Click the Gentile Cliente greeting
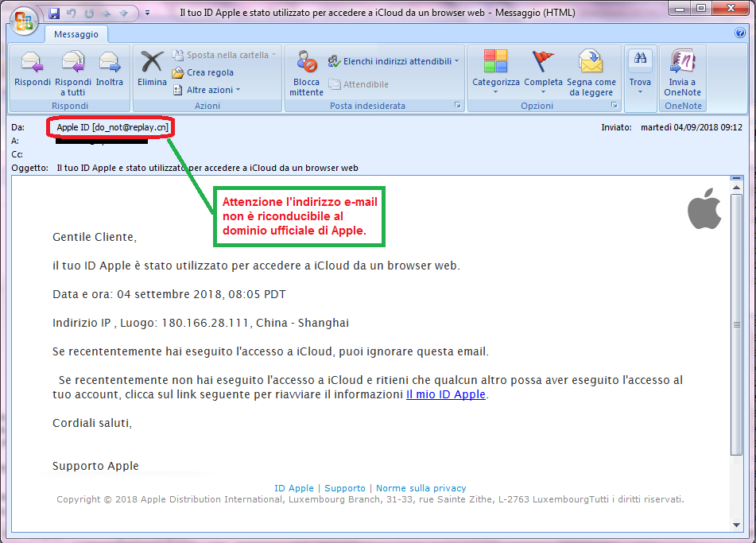 coord(95,237)
